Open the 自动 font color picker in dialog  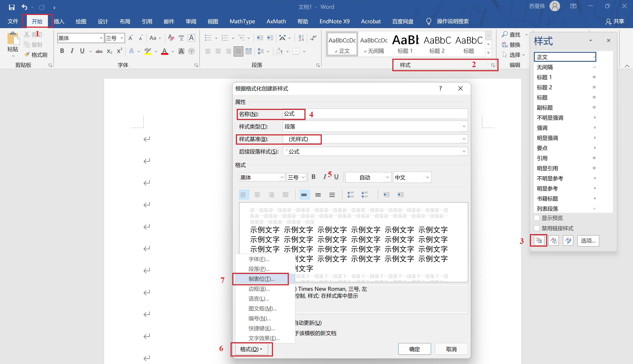coord(368,177)
